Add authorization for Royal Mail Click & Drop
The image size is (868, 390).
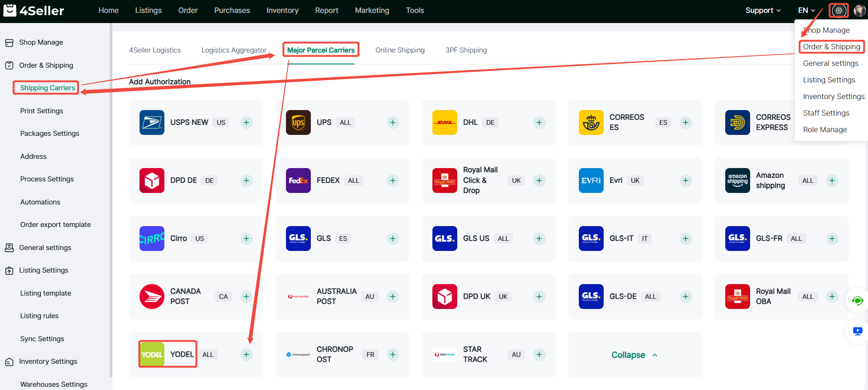[x=539, y=180]
